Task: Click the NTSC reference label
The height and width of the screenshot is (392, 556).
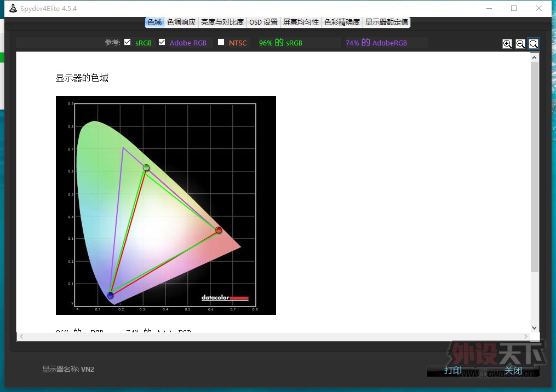Action: [238, 43]
